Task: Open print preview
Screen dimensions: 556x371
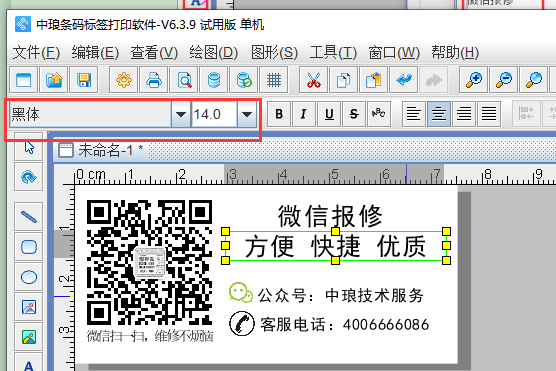Action: tap(184, 80)
